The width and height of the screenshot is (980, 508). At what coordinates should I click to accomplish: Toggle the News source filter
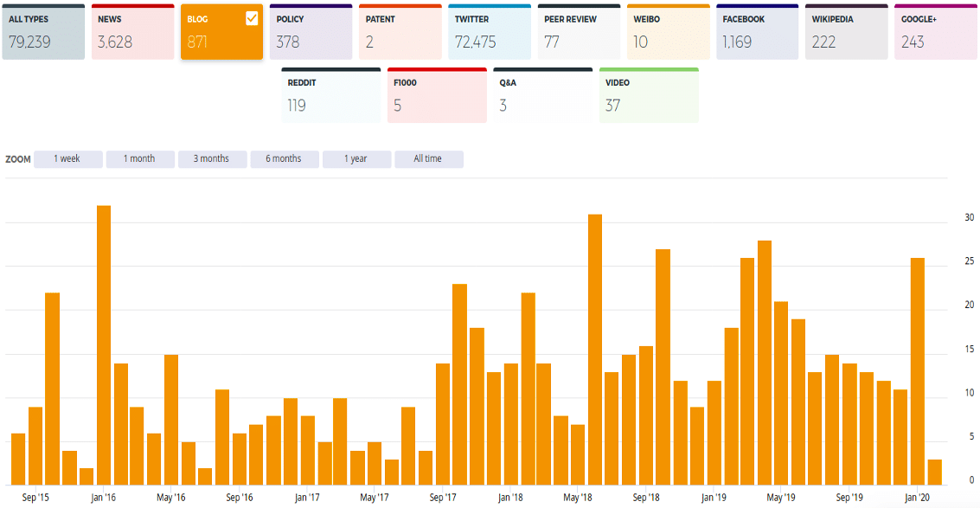pos(132,32)
